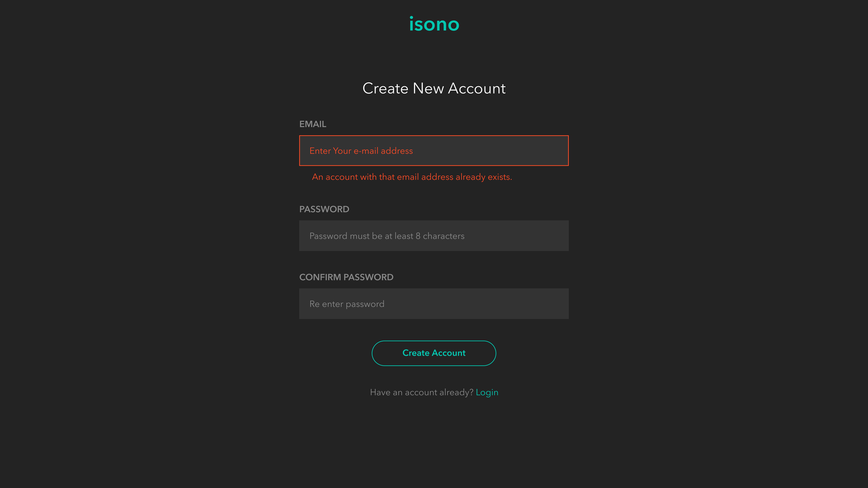The height and width of the screenshot is (488, 868).
Task: Click the PASSWORD field label
Action: click(x=324, y=209)
